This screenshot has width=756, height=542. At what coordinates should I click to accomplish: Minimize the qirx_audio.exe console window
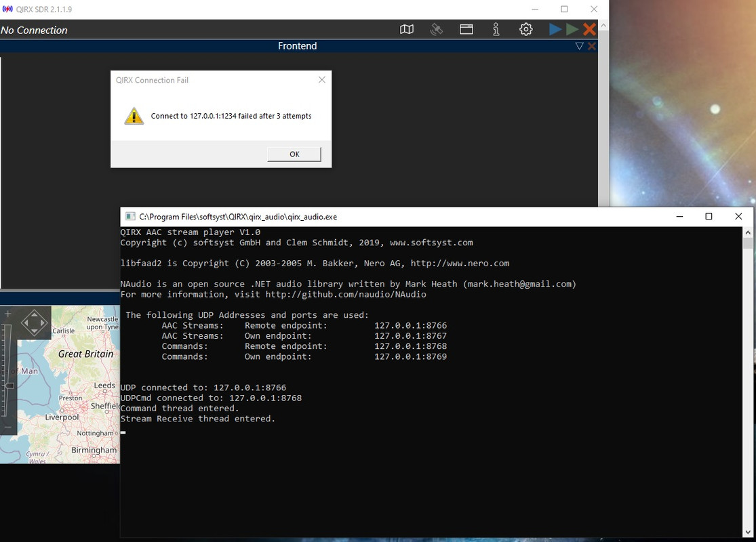click(679, 216)
